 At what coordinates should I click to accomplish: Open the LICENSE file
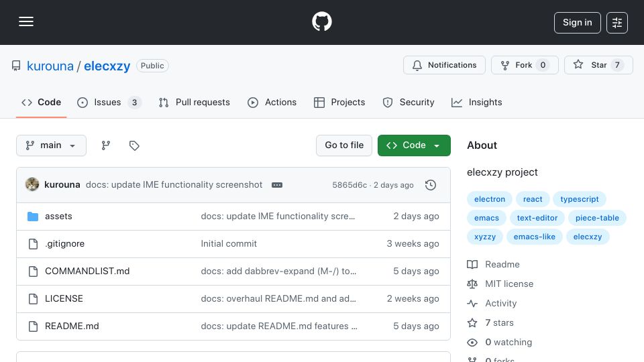pyautogui.click(x=64, y=299)
